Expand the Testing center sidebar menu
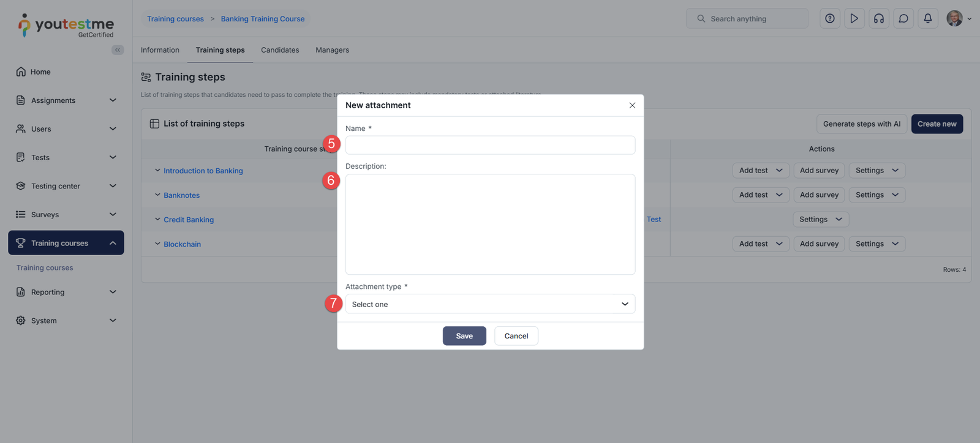This screenshot has width=980, height=443. tap(66, 186)
